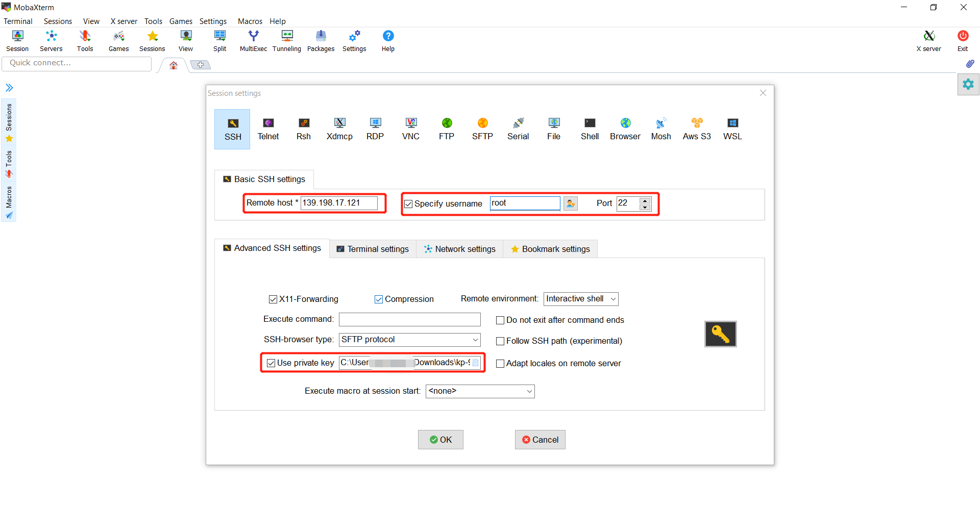Open the SSH-browser type dropdown
The width and height of the screenshot is (980, 510).
click(410, 340)
